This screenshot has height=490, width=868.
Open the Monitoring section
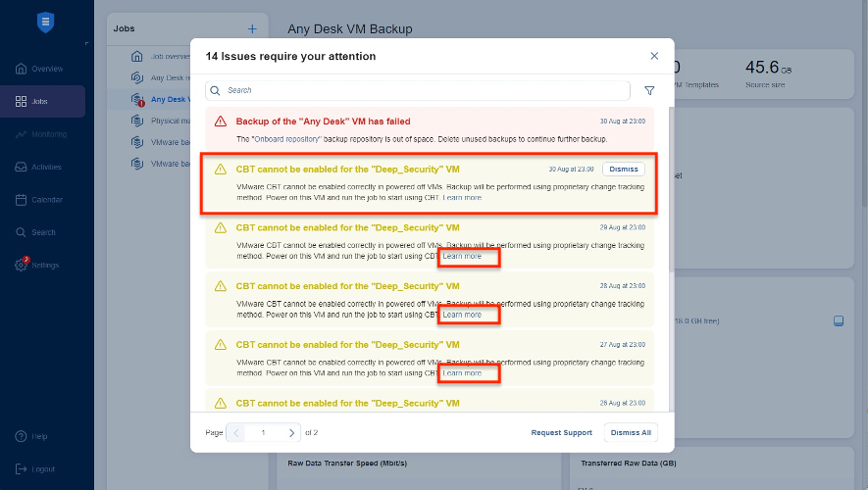[x=42, y=134]
